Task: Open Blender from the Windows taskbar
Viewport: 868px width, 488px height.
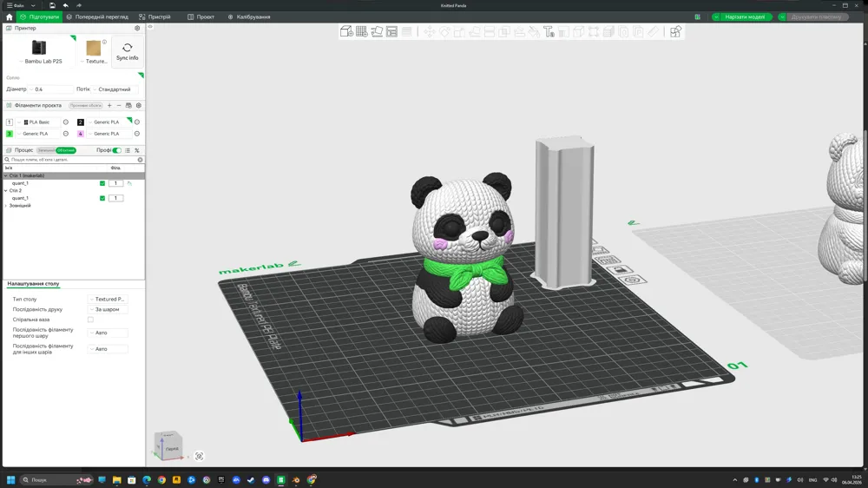Action: coord(296,480)
